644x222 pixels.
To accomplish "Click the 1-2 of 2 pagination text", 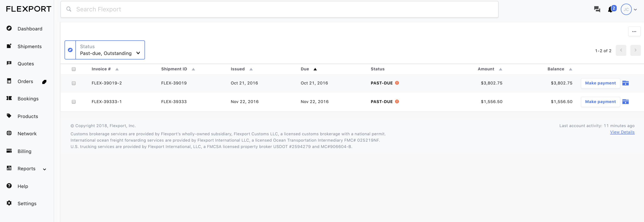I will [x=603, y=51].
